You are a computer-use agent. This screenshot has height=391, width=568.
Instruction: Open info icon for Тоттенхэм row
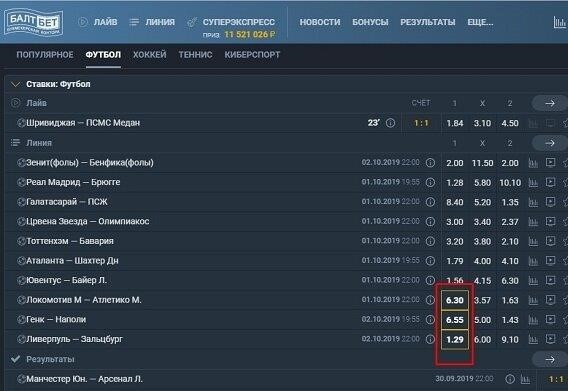(x=430, y=241)
